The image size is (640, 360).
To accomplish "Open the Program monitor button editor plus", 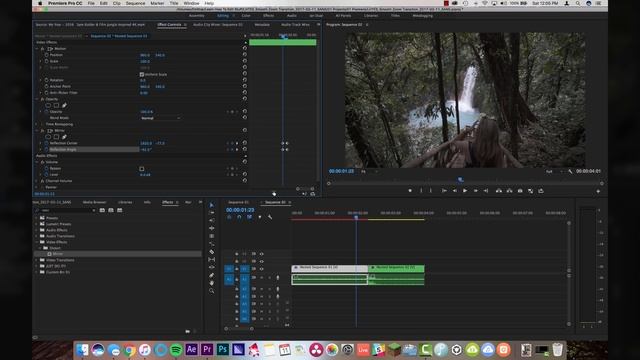I will [x=598, y=191].
